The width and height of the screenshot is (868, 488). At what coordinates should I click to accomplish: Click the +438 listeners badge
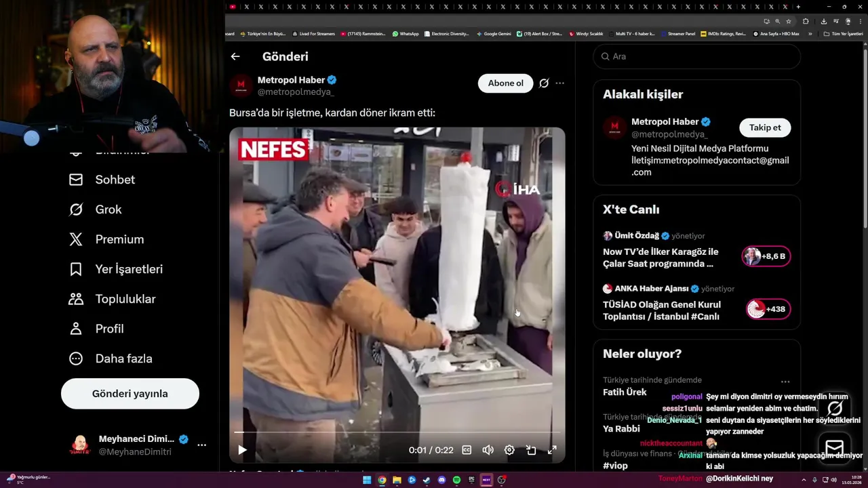768,309
